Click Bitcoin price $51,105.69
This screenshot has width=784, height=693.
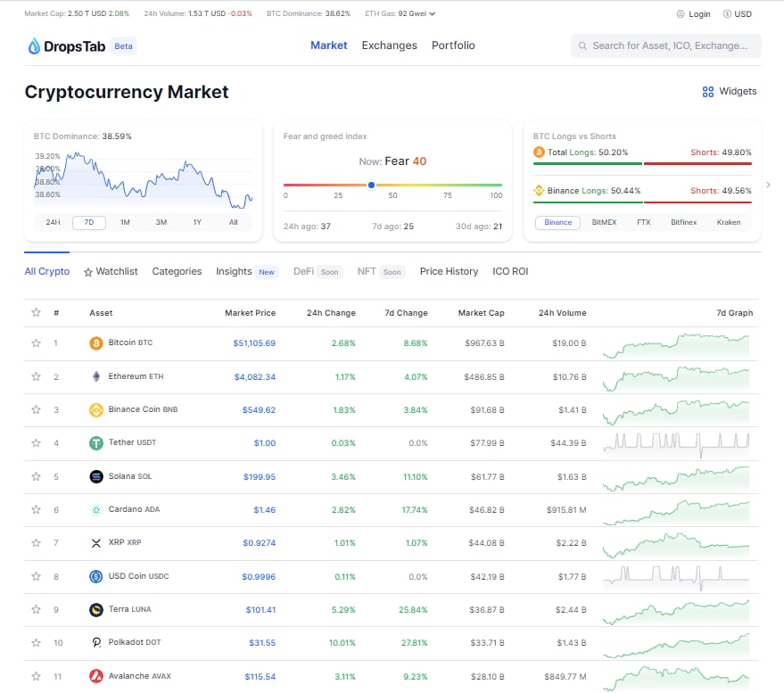pos(254,343)
